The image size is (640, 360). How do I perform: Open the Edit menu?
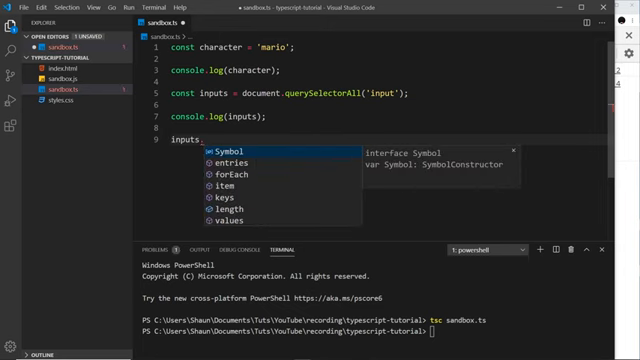pos(41,7)
